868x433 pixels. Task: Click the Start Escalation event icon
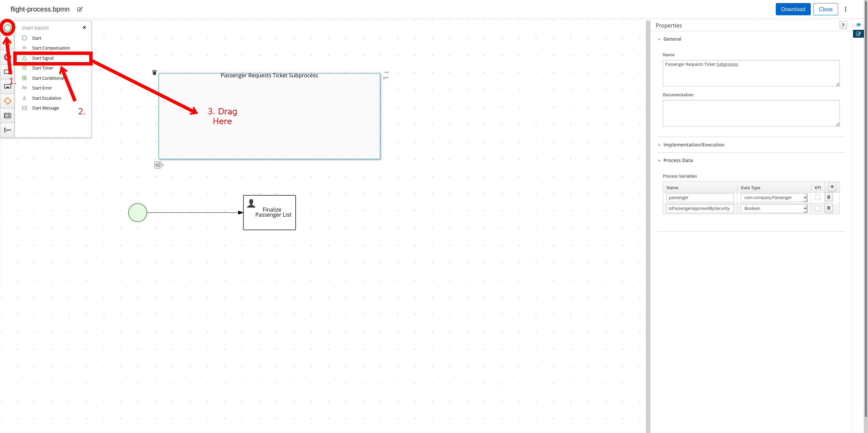pyautogui.click(x=25, y=98)
